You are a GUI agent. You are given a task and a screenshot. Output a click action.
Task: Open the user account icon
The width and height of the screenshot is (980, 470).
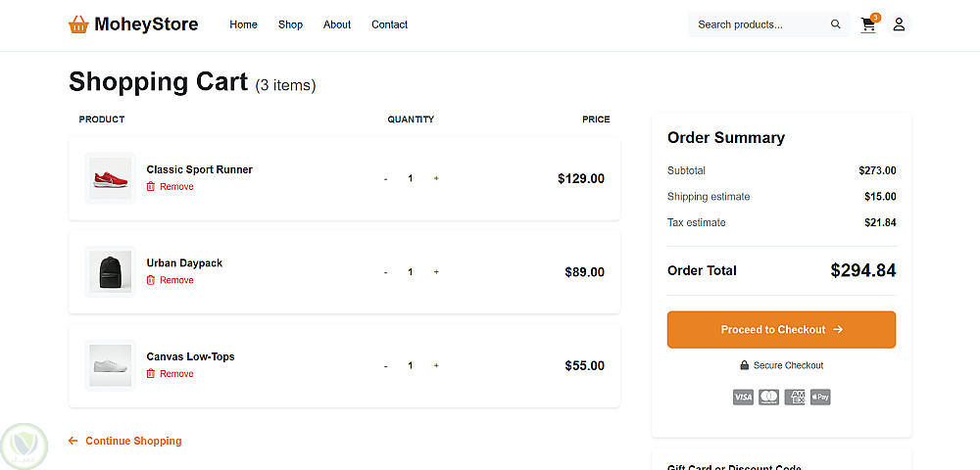tap(899, 24)
